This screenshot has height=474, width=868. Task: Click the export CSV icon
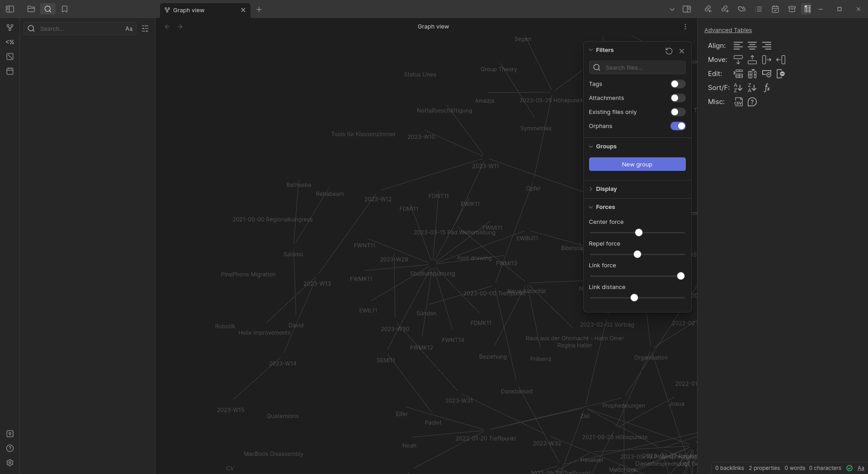(738, 102)
